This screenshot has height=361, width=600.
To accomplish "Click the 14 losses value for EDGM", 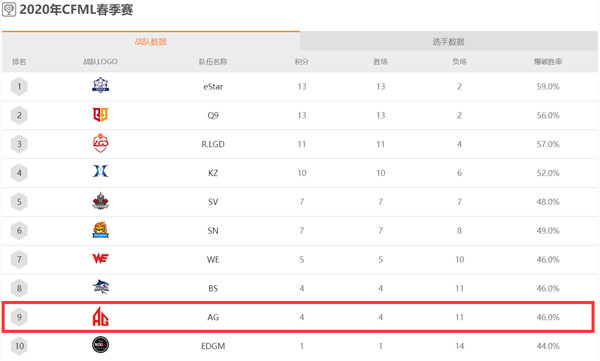I will click(460, 346).
